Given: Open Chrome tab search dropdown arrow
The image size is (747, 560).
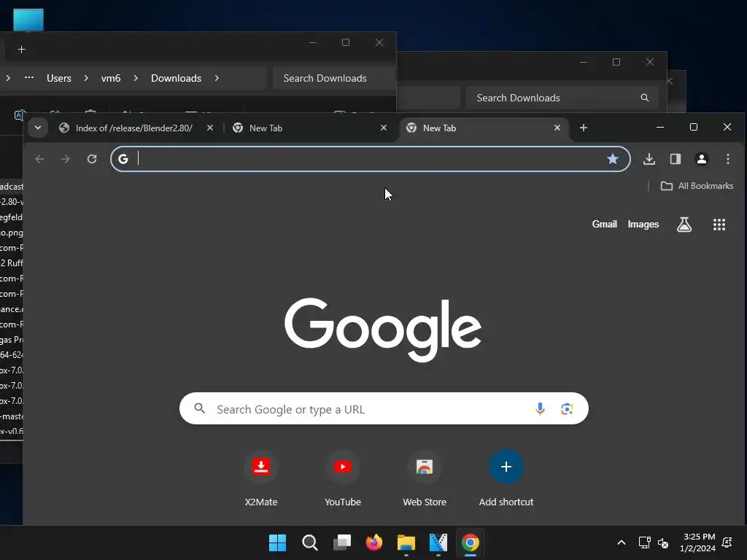Looking at the screenshot, I should tap(38, 128).
